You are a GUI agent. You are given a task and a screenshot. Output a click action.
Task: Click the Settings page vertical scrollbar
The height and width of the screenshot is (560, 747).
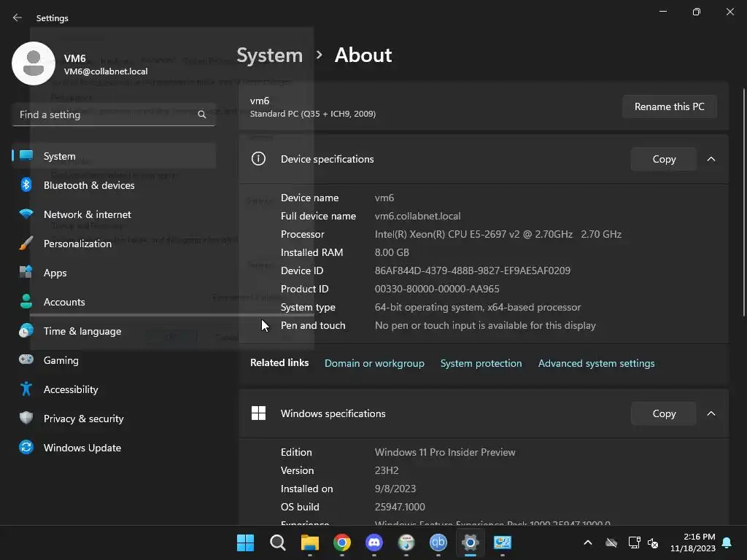pos(743,203)
